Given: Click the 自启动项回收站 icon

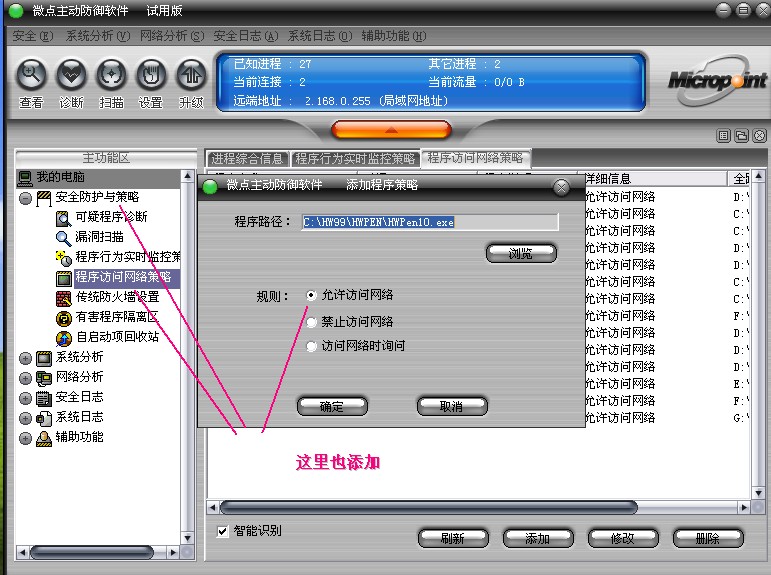Looking at the screenshot, I should pyautogui.click(x=63, y=338).
